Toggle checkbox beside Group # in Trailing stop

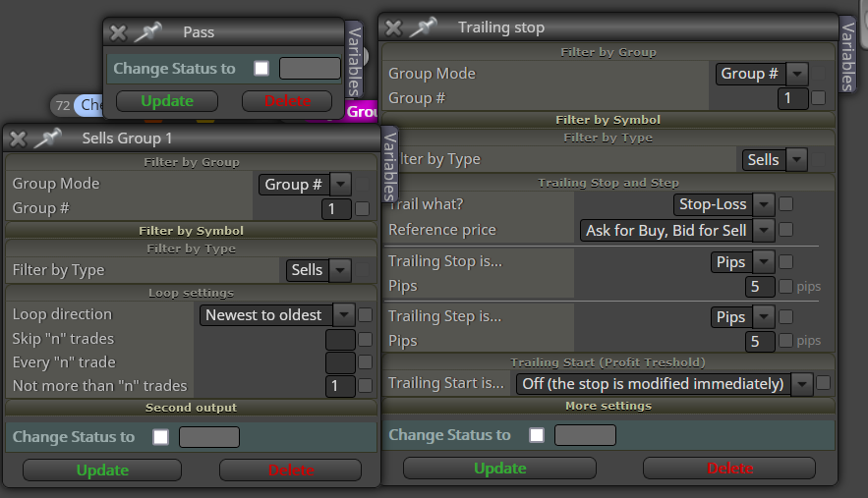pos(818,98)
